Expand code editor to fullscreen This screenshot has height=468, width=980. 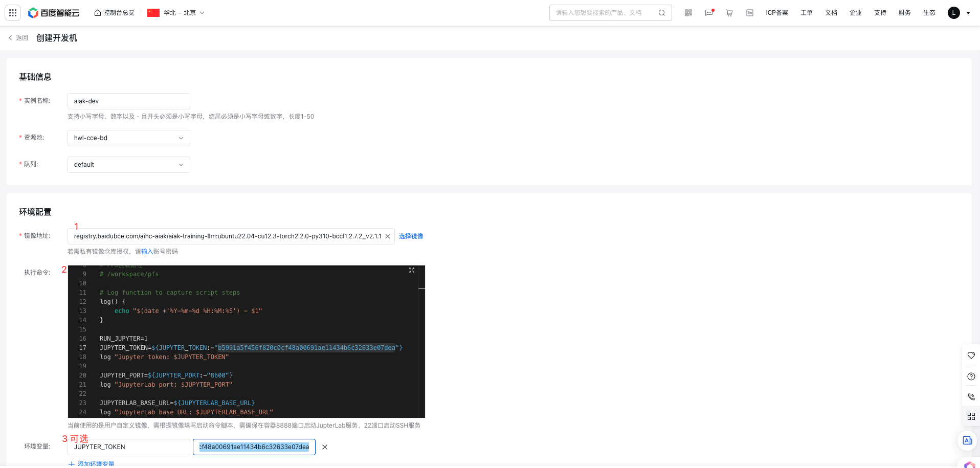[412, 270]
